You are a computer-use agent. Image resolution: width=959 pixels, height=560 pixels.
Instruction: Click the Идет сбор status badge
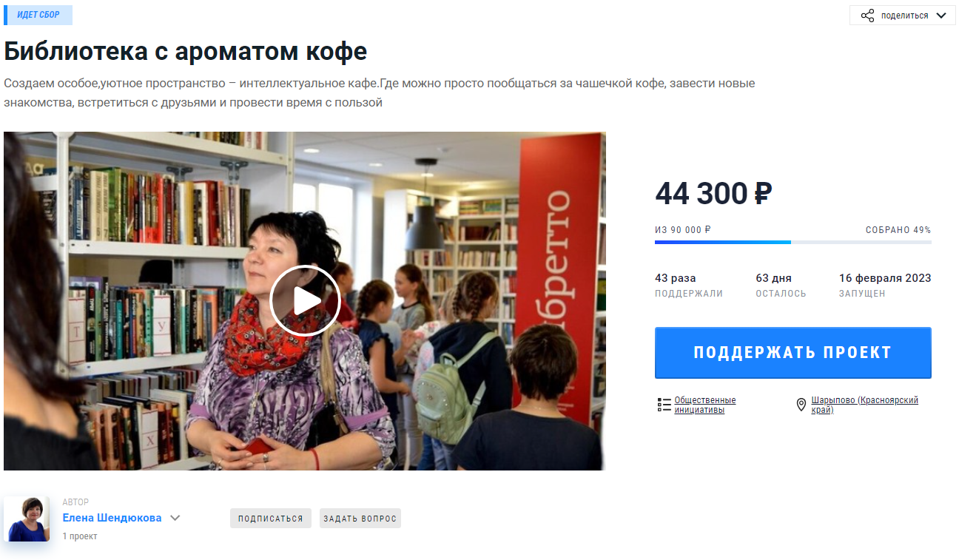38,15
